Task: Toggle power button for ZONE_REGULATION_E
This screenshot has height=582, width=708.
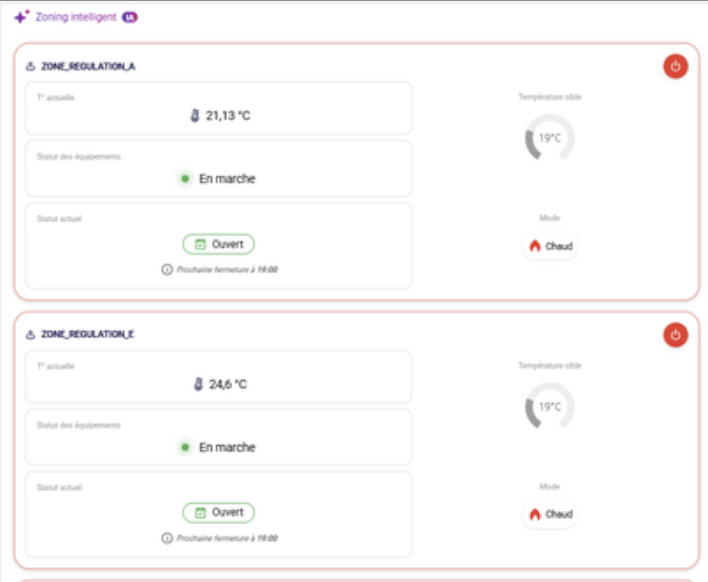Action: pyautogui.click(x=676, y=335)
